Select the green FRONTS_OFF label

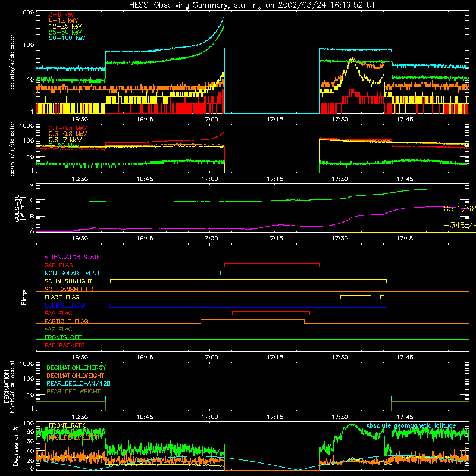pyautogui.click(x=63, y=337)
